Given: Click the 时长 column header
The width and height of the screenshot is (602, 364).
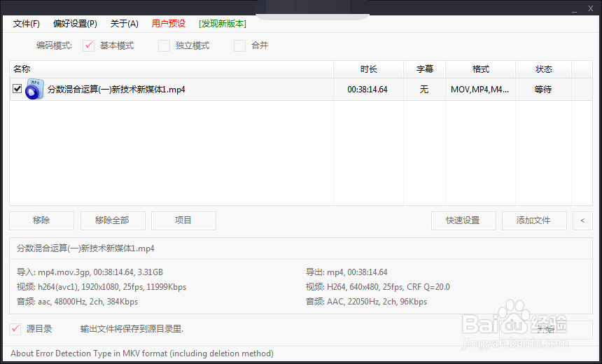Looking at the screenshot, I should (369, 69).
